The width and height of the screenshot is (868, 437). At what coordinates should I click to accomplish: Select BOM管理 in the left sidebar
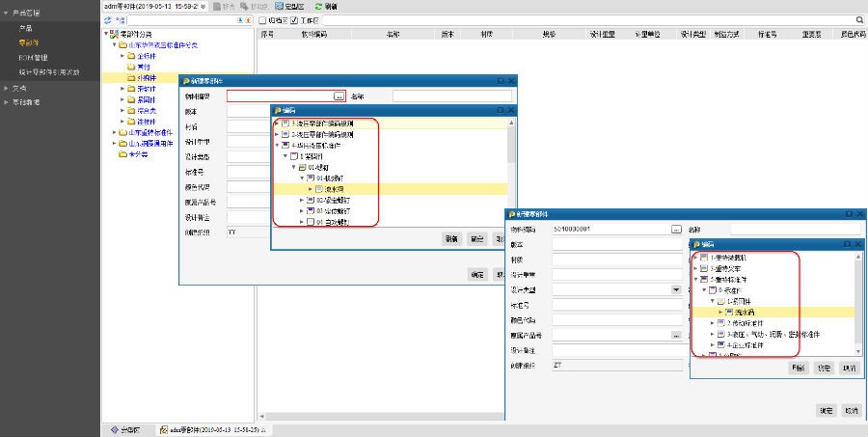[x=33, y=57]
